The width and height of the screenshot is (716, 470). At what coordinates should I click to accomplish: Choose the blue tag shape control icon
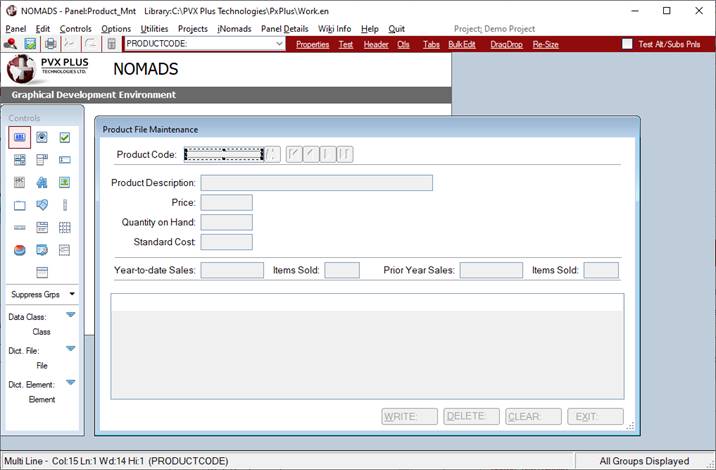click(x=42, y=205)
